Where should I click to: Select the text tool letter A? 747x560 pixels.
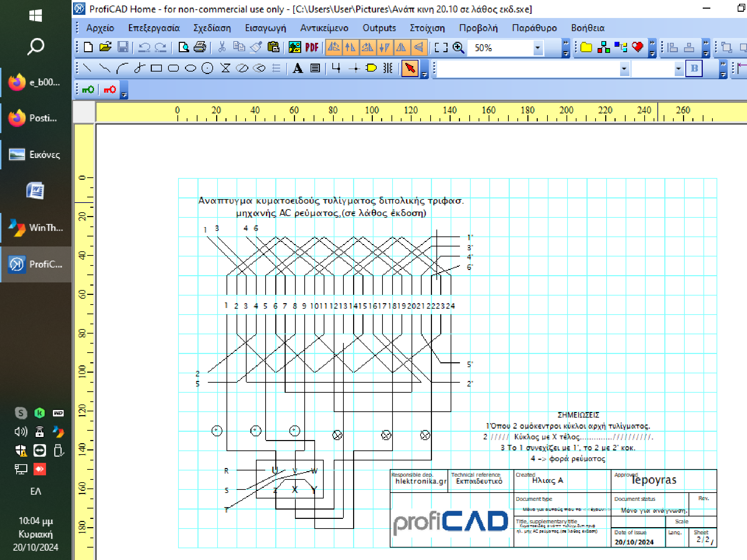[297, 68]
